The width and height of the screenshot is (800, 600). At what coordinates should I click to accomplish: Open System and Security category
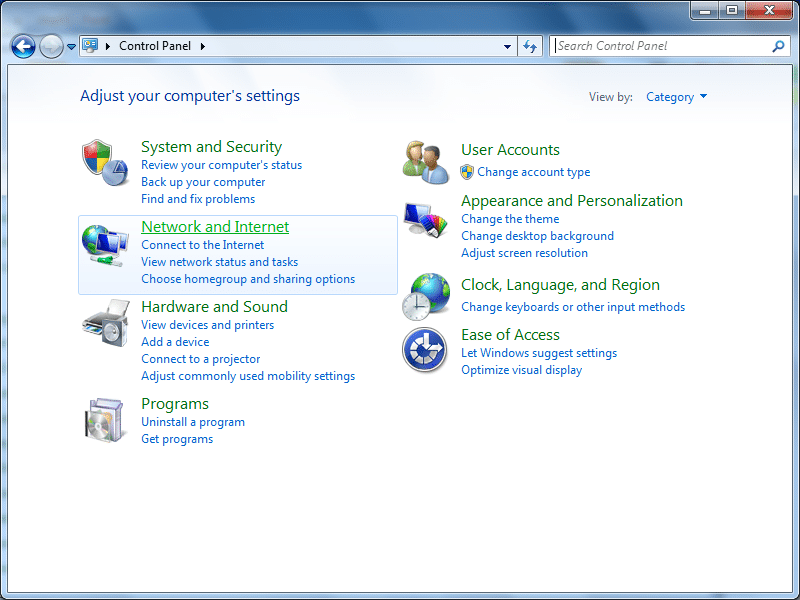pyautogui.click(x=211, y=147)
